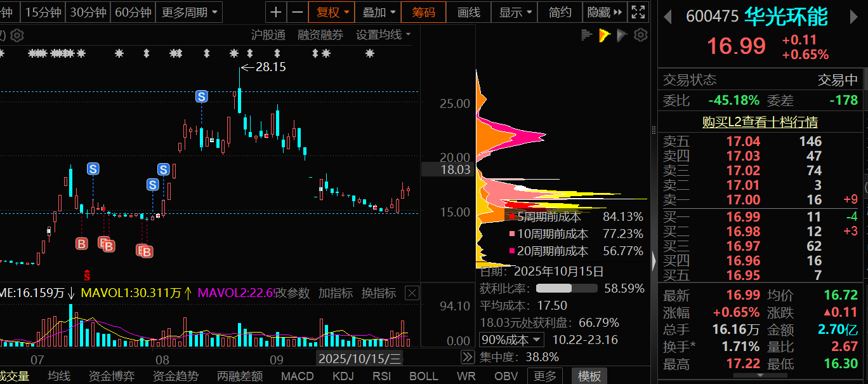The image size is (868, 384).
Task: Switch to 资金博弈 indicator tab
Action: click(112, 376)
